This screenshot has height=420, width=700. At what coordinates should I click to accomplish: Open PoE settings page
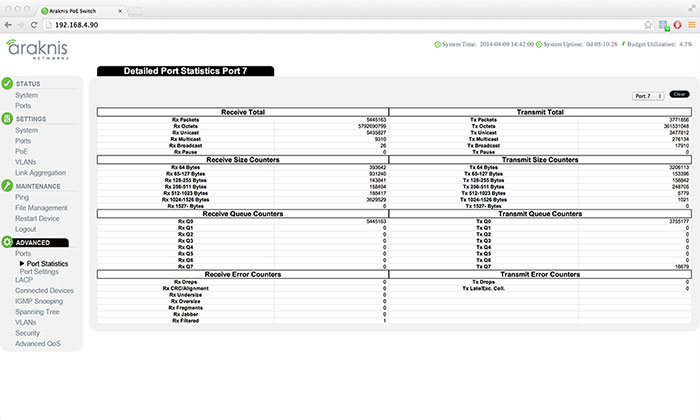[x=21, y=151]
